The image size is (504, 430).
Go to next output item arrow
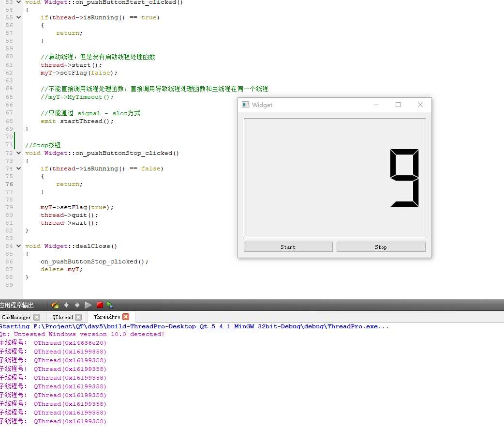point(77,305)
